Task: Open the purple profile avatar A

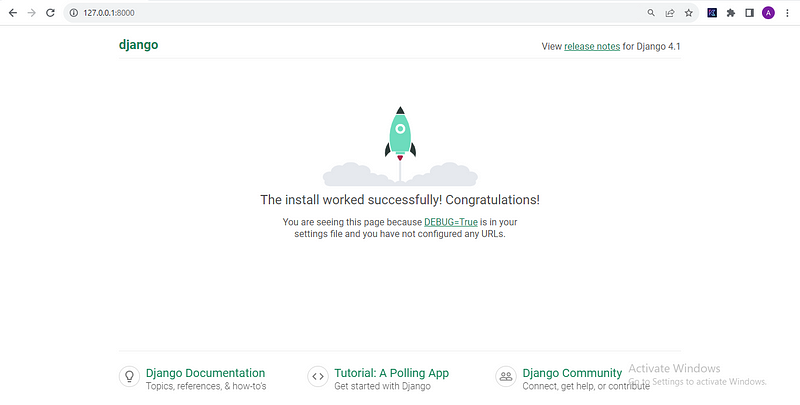Action: [x=768, y=13]
